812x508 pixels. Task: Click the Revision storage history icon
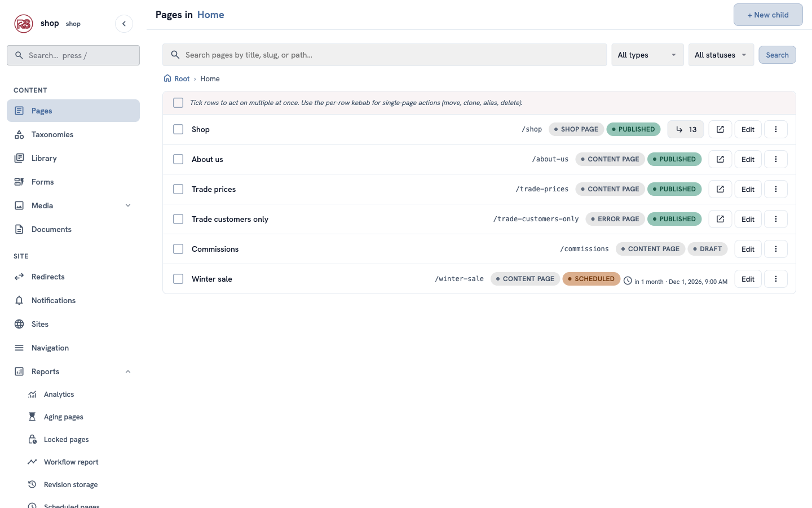(x=32, y=485)
